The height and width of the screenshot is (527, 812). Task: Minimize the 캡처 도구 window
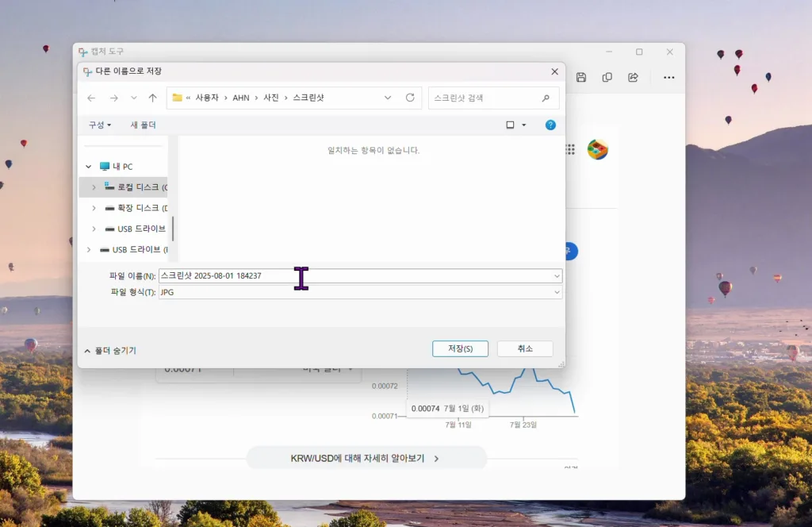coord(609,52)
